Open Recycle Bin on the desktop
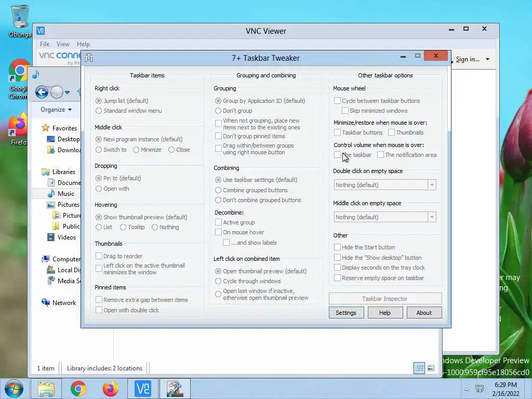Image resolution: width=532 pixels, height=399 pixels. 20,20
